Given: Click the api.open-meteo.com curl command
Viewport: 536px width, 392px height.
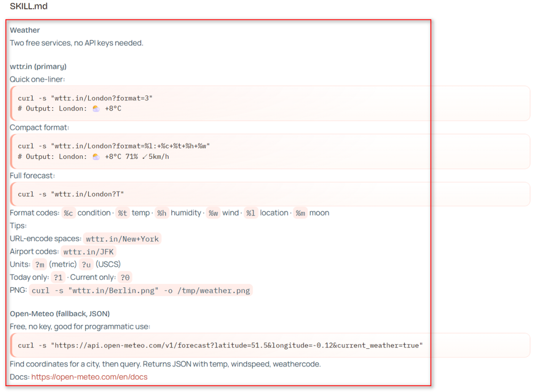Looking at the screenshot, I should click(x=220, y=345).
